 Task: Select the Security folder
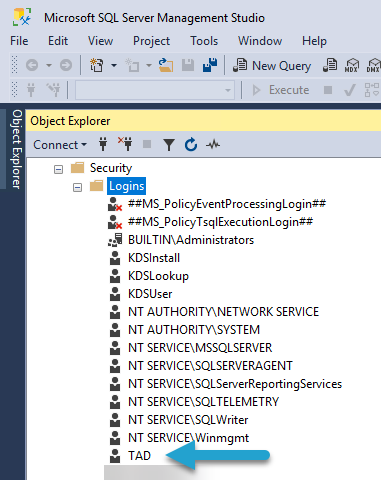[111, 168]
